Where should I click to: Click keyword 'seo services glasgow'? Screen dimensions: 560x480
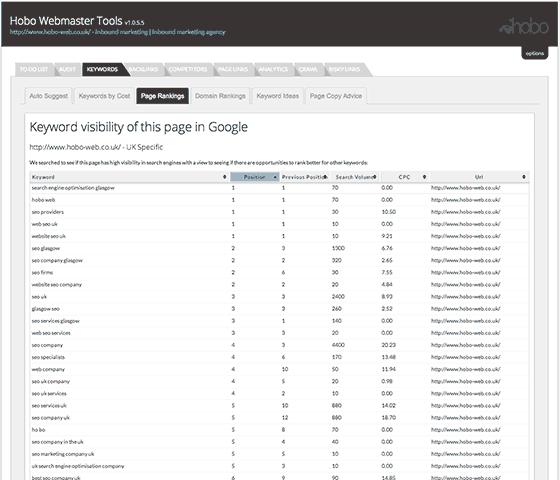click(x=56, y=321)
